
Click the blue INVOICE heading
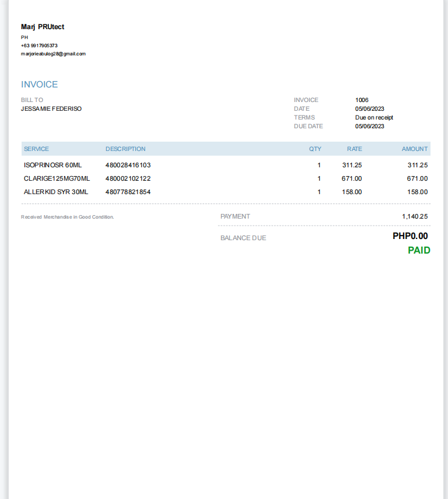click(x=40, y=85)
